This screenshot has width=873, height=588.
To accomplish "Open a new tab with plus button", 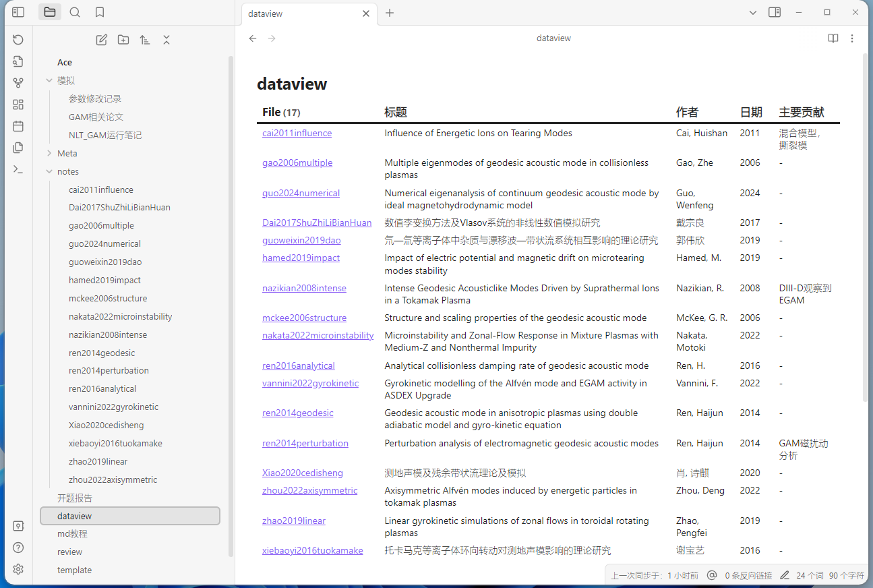I will pyautogui.click(x=390, y=13).
